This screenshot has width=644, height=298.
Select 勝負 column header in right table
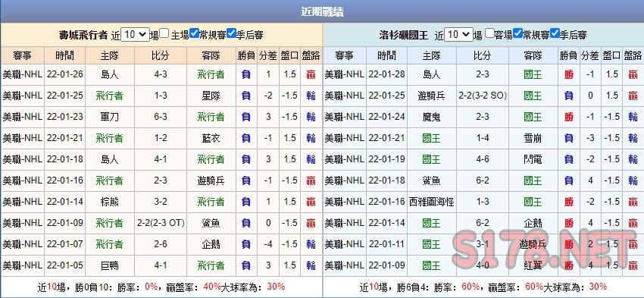coord(568,55)
